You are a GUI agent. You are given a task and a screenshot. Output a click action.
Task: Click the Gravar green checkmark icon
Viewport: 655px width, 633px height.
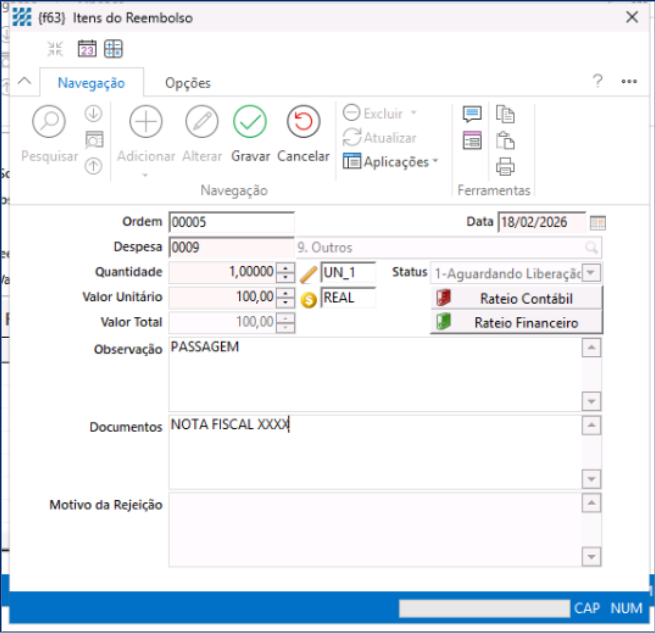click(250, 122)
